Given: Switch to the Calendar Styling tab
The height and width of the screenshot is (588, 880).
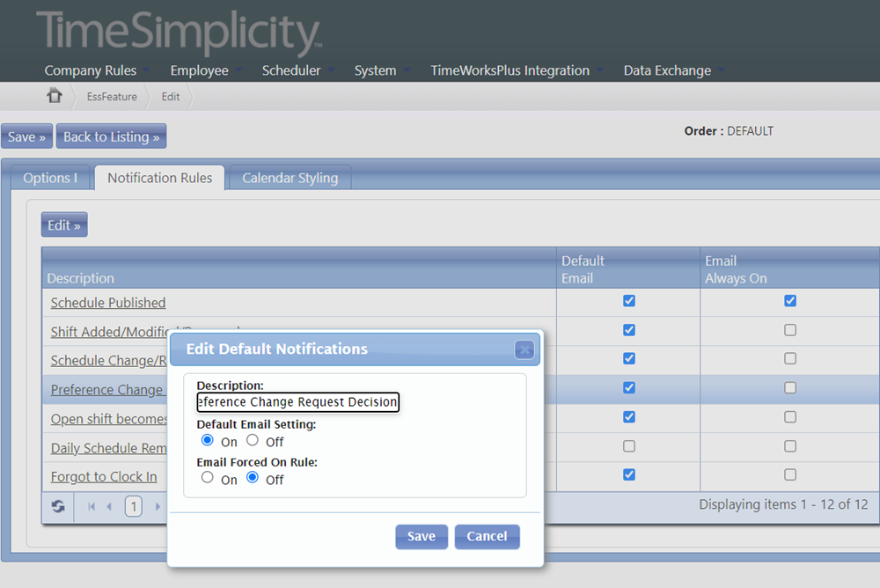Looking at the screenshot, I should click(x=290, y=178).
